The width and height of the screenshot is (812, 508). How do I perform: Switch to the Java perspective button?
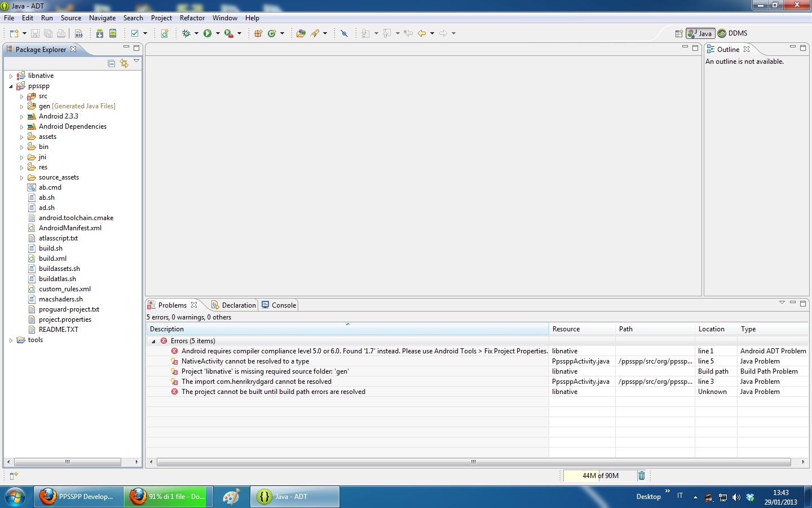tap(700, 33)
